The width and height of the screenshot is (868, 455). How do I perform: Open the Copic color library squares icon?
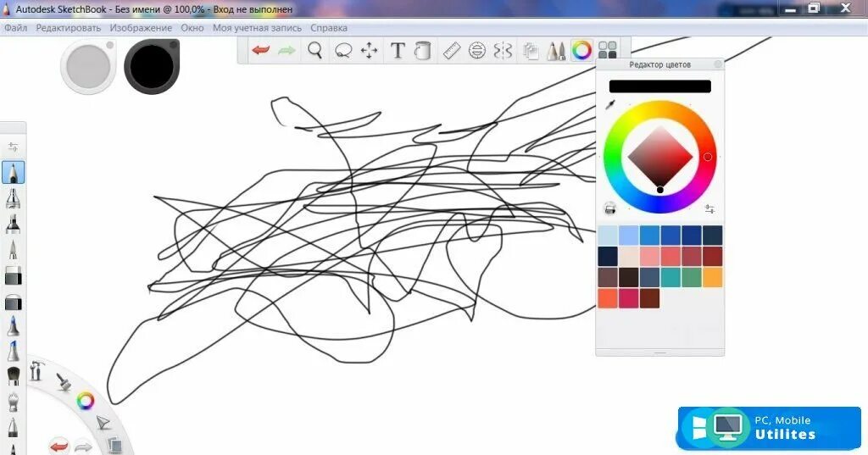pyautogui.click(x=608, y=50)
